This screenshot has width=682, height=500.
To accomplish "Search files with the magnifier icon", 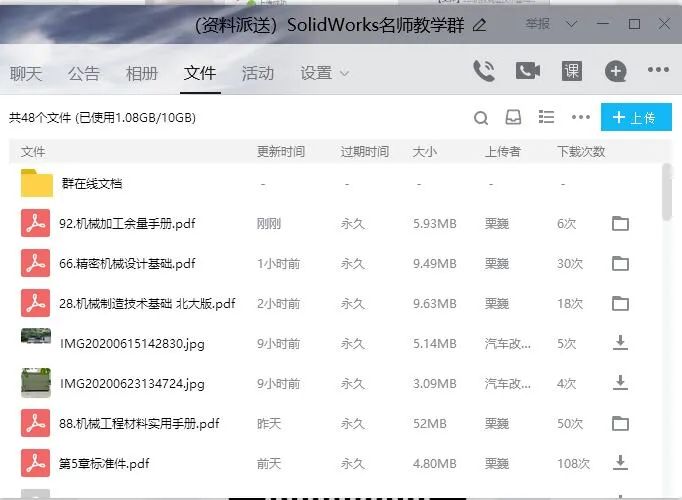I will coord(481,118).
